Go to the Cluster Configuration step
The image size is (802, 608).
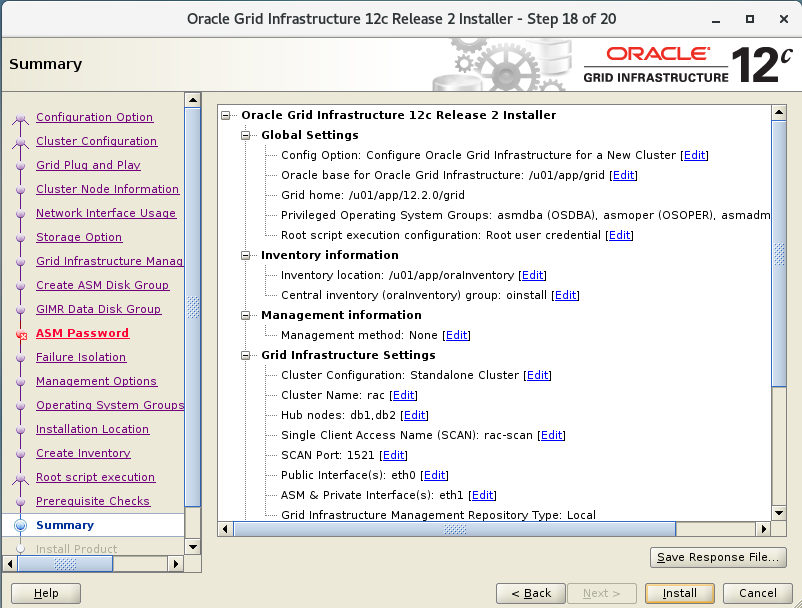pyautogui.click(x=97, y=141)
